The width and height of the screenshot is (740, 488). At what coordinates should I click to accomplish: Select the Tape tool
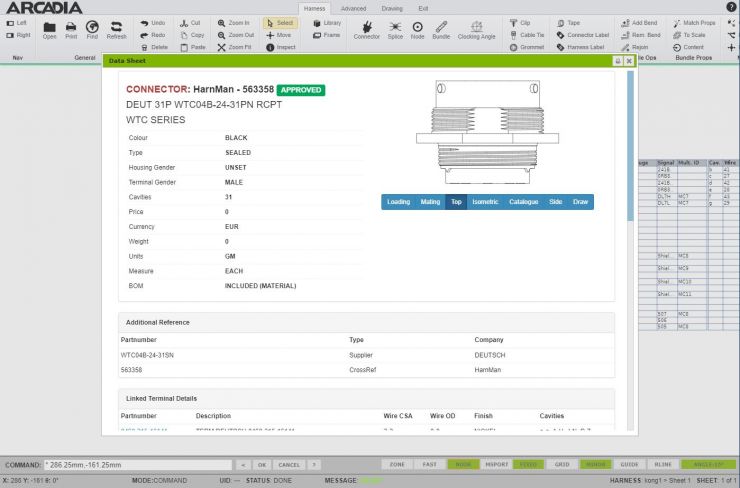tap(568, 23)
